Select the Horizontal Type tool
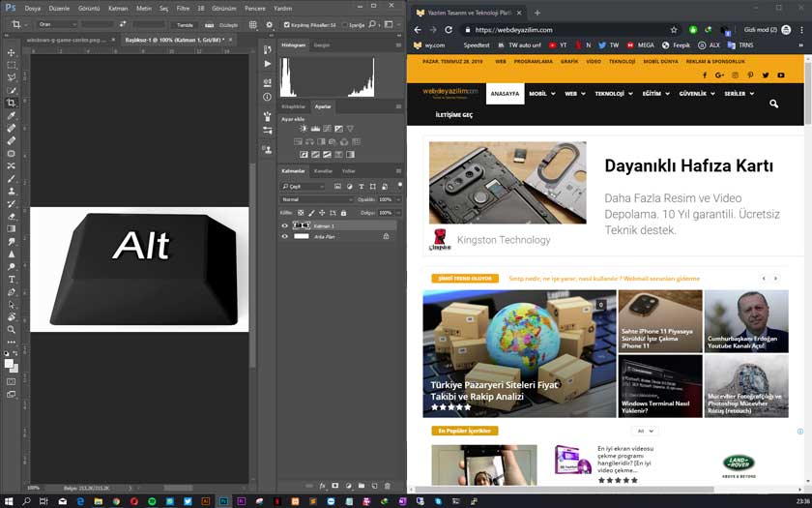812x508 pixels. tap(11, 280)
